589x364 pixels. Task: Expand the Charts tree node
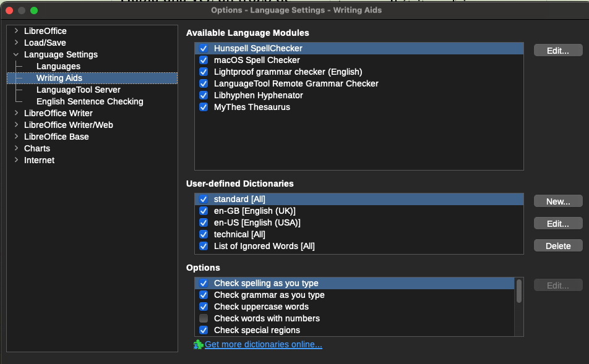point(16,148)
